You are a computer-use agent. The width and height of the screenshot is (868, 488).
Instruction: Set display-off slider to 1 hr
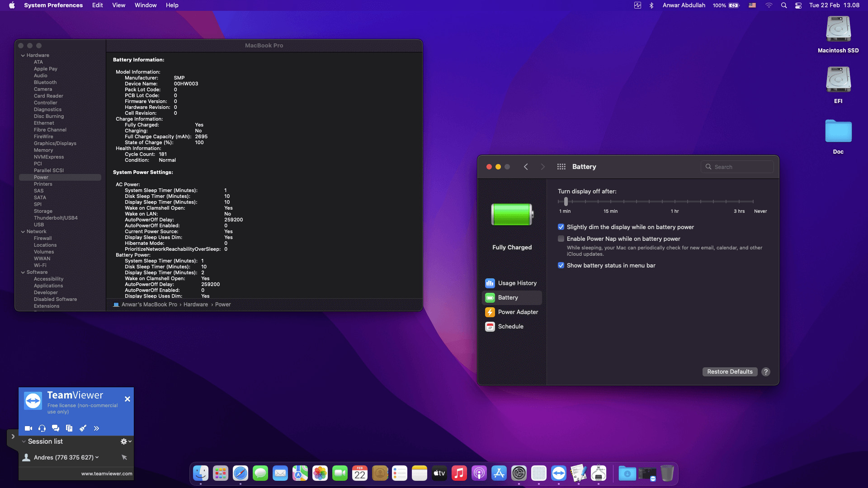tap(675, 202)
